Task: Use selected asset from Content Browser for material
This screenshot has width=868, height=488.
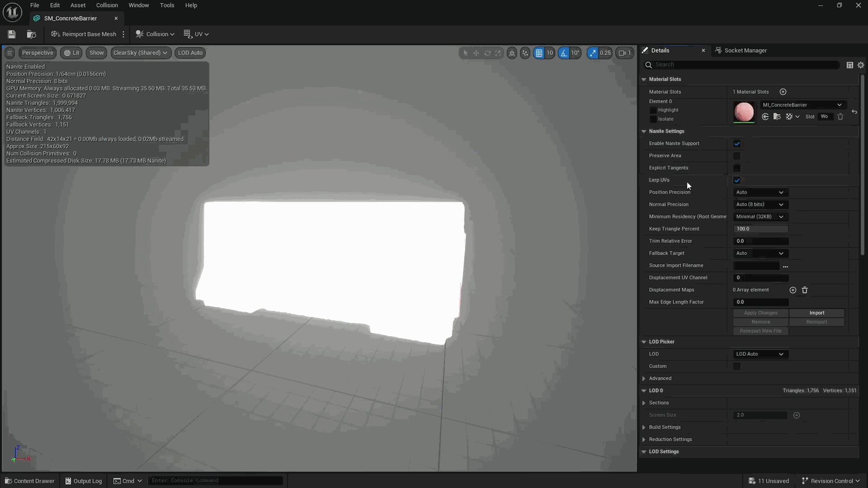Action: [x=765, y=117]
